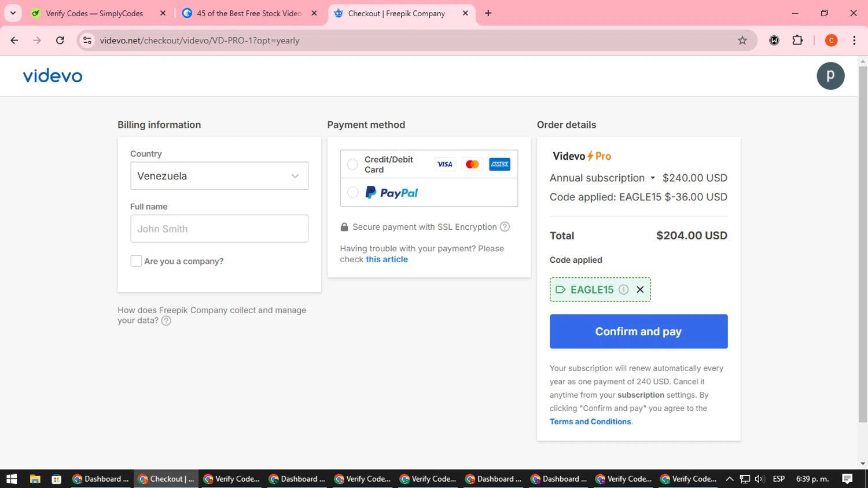Close the 45 of the Best Free Stock Video tab
The height and width of the screenshot is (488, 868).
[x=314, y=13]
